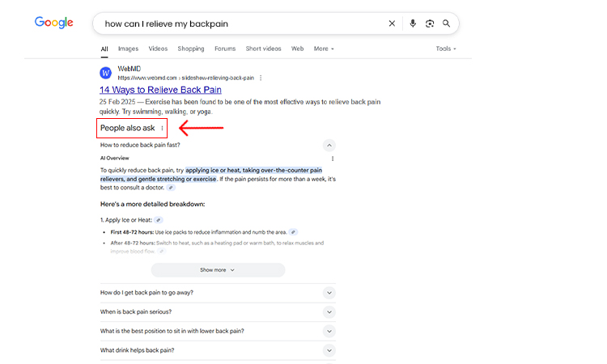Click link icon next to Apply Ice or Heat
Screen dimensions: 607x364
pos(159,220)
